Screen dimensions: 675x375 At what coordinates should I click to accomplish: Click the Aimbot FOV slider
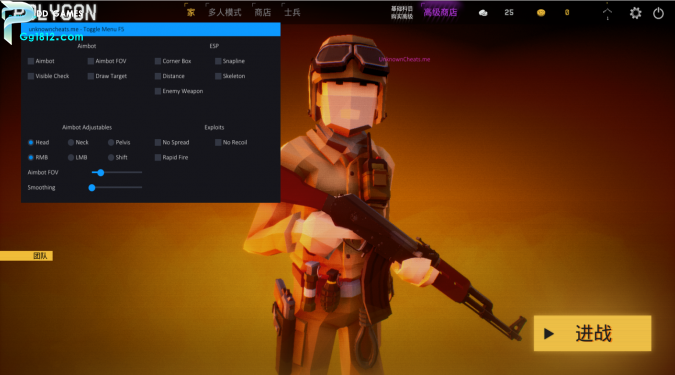(117, 173)
